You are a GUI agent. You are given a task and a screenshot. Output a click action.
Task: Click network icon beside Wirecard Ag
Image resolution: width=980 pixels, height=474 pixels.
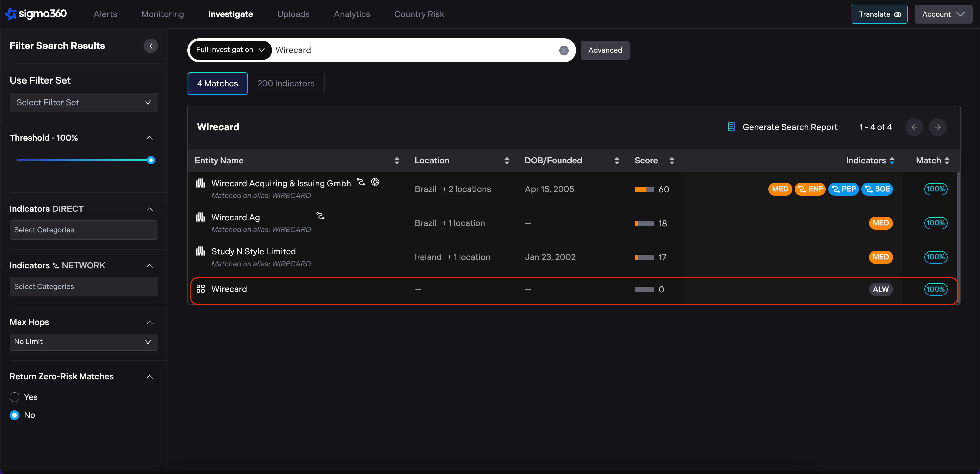[x=320, y=216]
